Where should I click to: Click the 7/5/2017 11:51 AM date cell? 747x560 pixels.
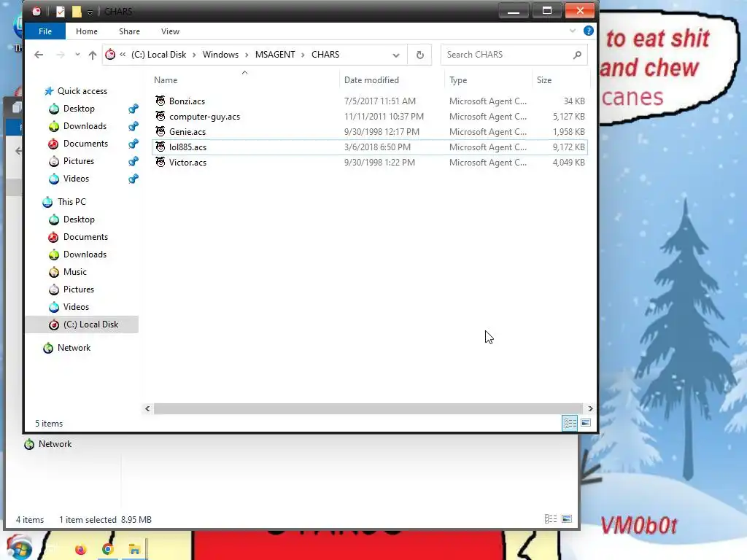pyautogui.click(x=379, y=101)
